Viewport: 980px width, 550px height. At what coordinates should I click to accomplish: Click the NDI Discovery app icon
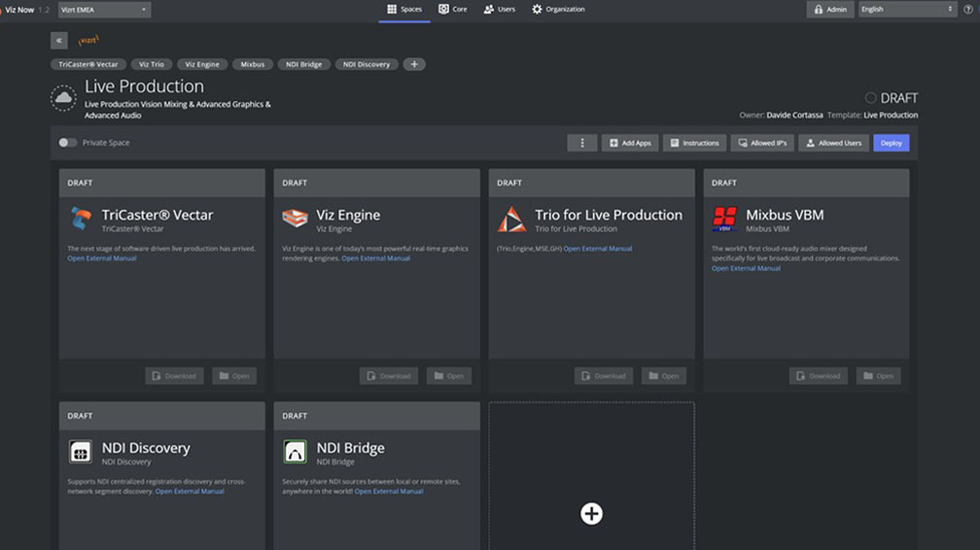pos(81,452)
